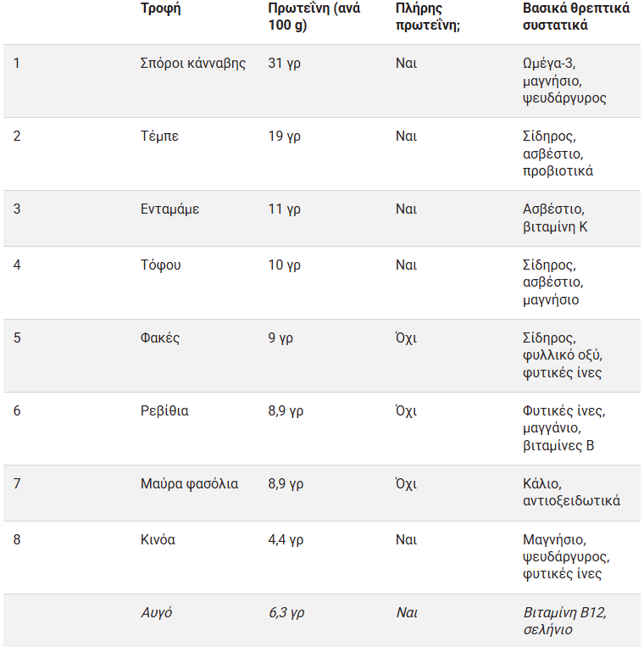644x647 pixels.
Task: Select the 'Ενταμάμε' food cell
Action: click(169, 209)
